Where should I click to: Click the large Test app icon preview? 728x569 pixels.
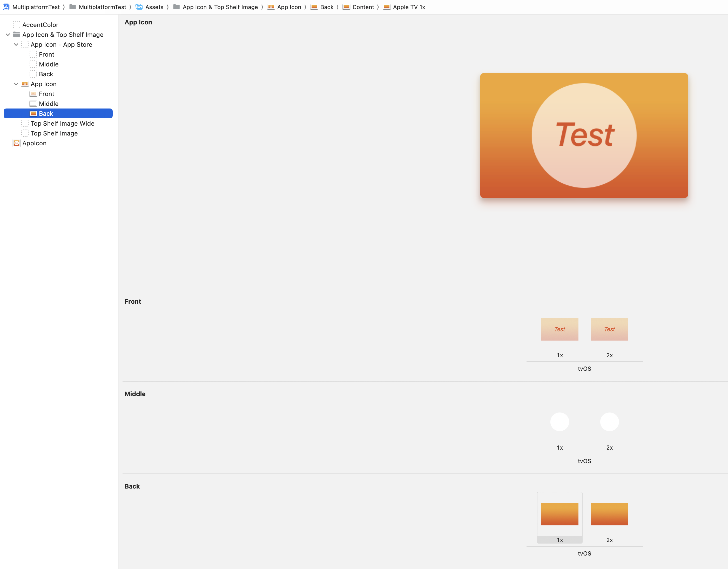pyautogui.click(x=584, y=135)
